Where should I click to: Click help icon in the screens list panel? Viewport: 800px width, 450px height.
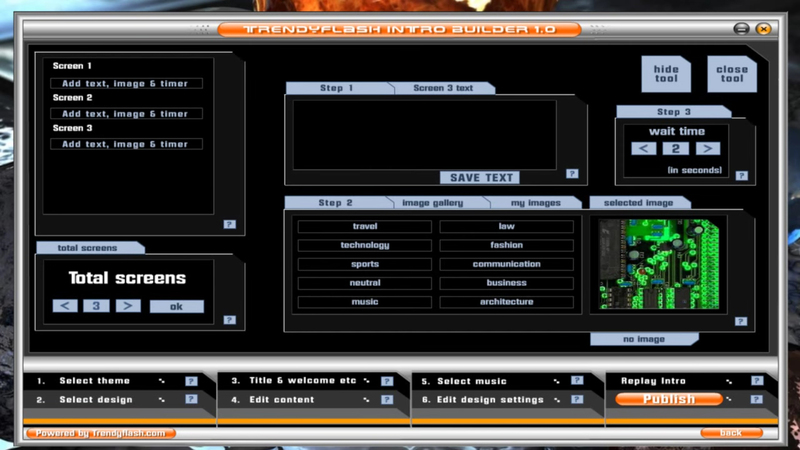(230, 224)
